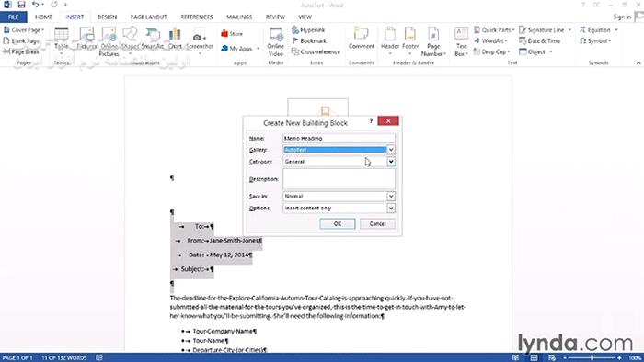
Task: Open word count in status bar
Action: (x=64, y=358)
